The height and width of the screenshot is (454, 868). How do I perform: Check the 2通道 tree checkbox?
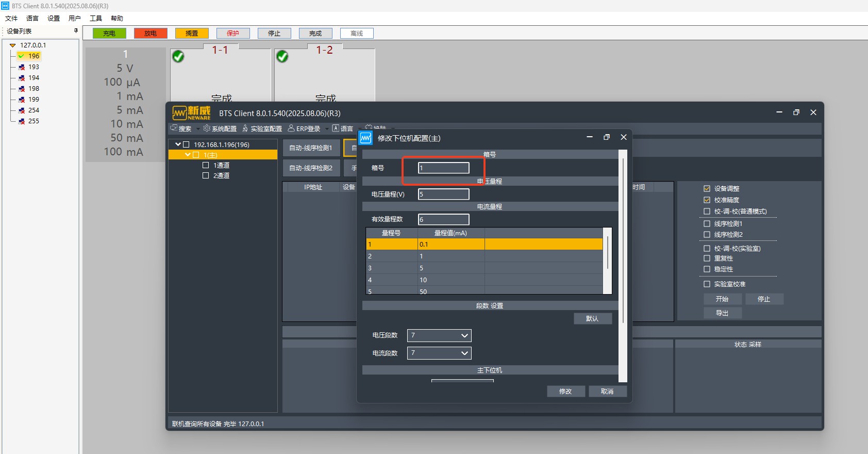pos(206,175)
